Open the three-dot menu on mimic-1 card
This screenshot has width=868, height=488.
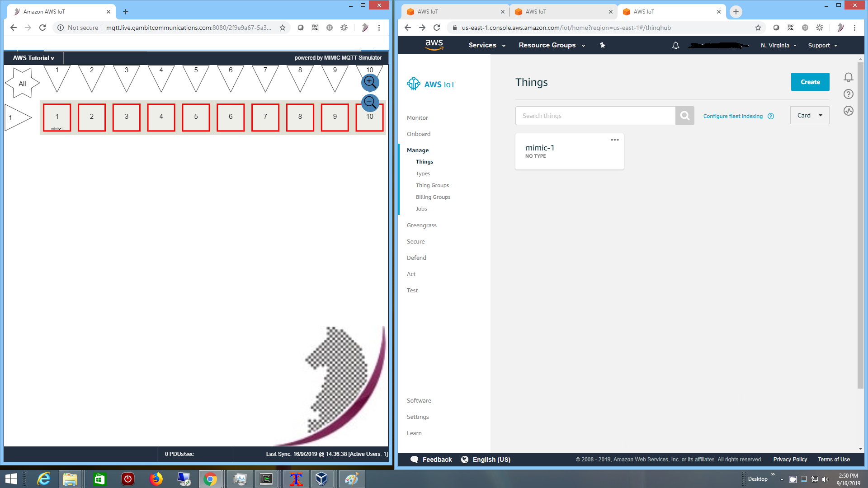click(615, 140)
